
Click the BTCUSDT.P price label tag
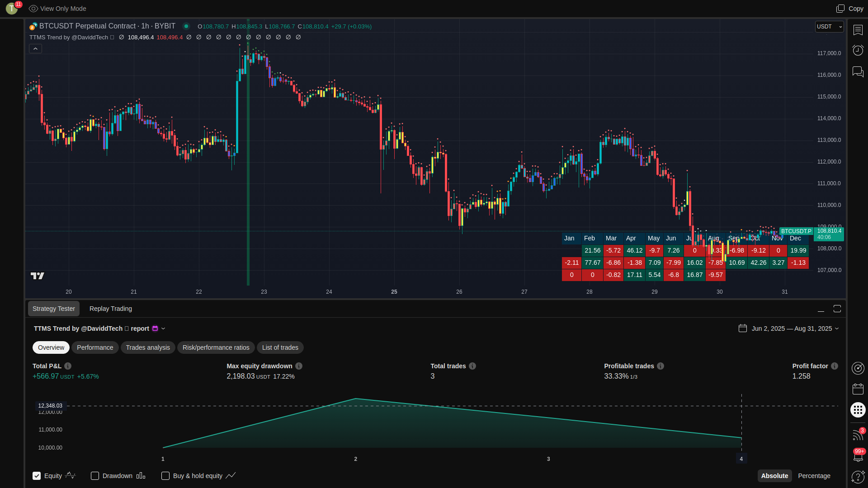(x=796, y=231)
